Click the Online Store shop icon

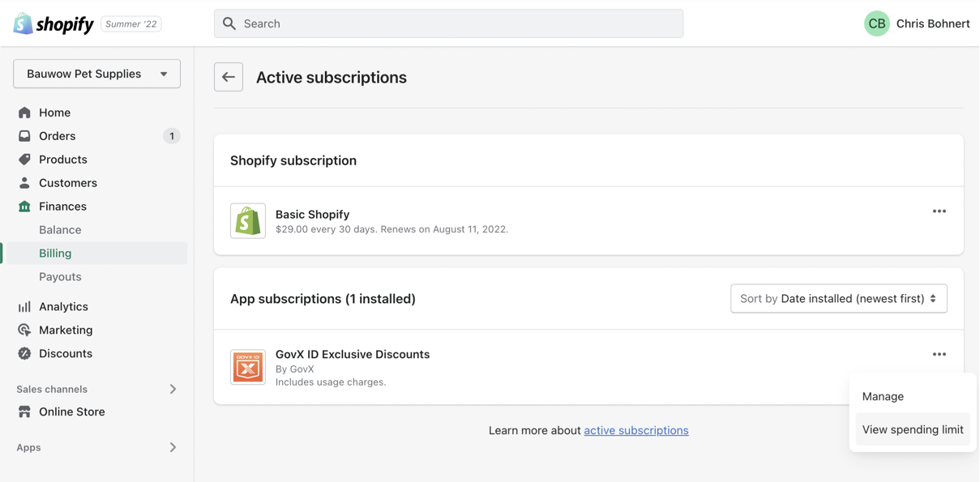[x=24, y=412]
